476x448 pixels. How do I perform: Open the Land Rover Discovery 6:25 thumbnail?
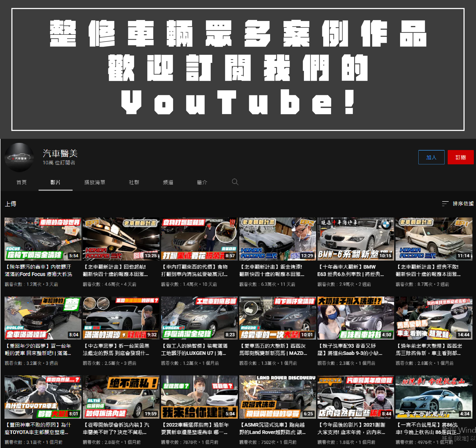(x=277, y=397)
